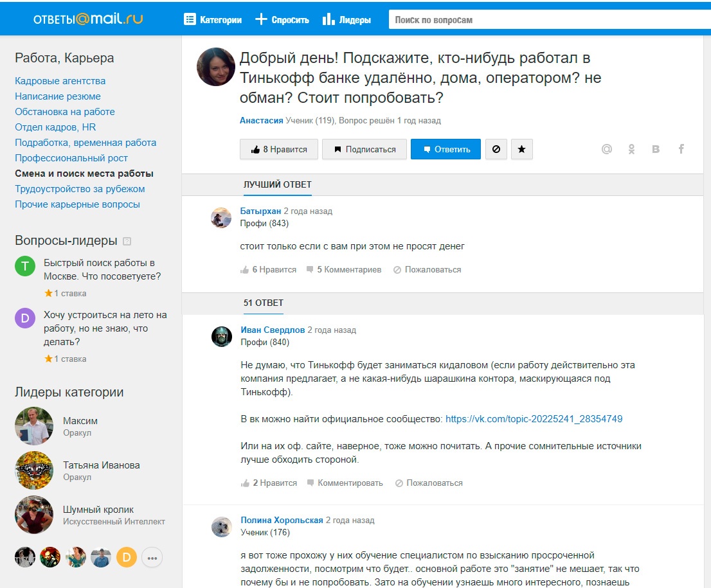Open Отдел кадров, HR category

55,127
